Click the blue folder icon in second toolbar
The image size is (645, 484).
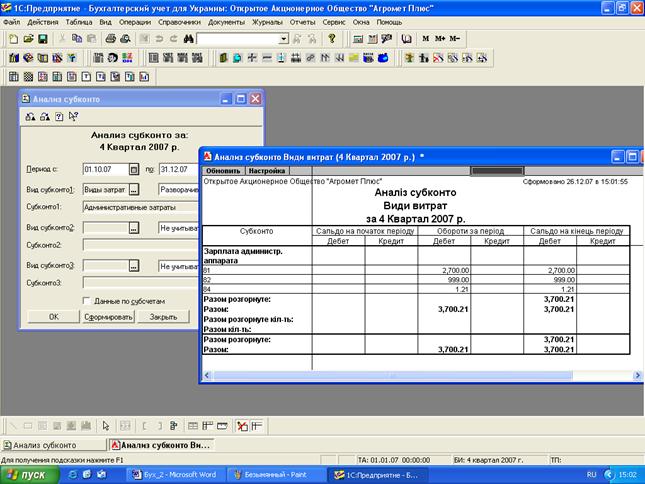tap(383, 58)
